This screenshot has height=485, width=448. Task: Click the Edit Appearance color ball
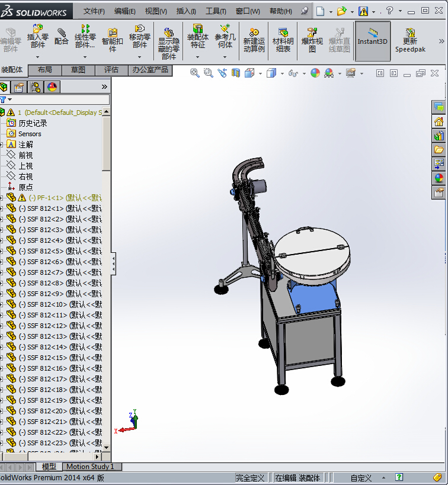[x=315, y=73]
